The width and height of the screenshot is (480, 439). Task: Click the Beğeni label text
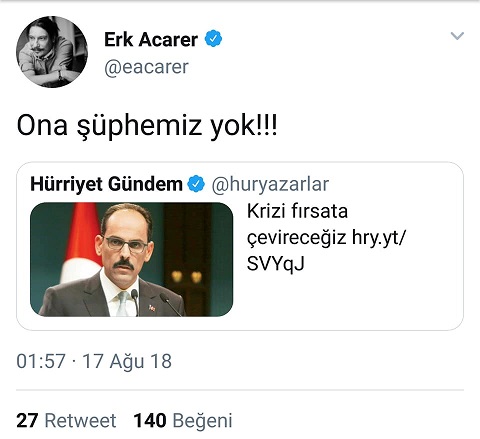(x=202, y=421)
